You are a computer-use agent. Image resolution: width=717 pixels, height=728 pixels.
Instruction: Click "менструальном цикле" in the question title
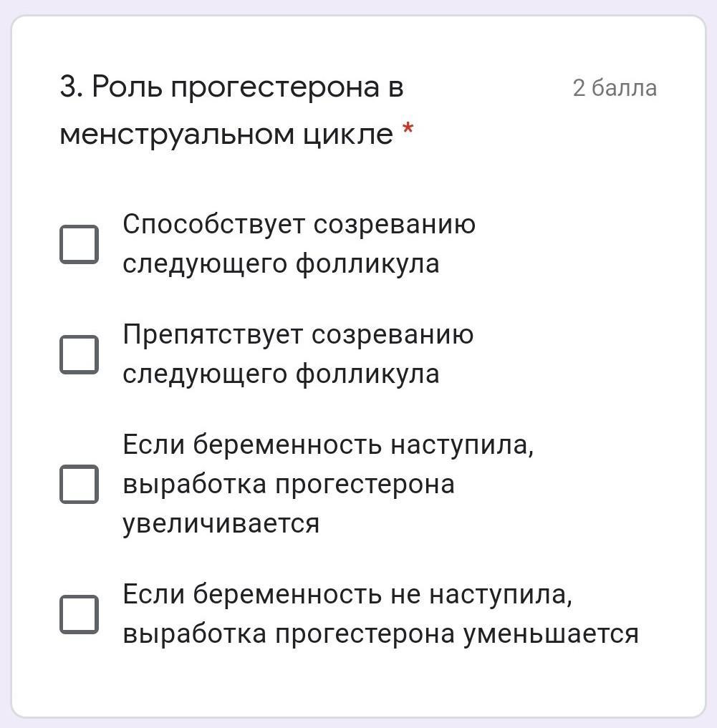(x=226, y=134)
